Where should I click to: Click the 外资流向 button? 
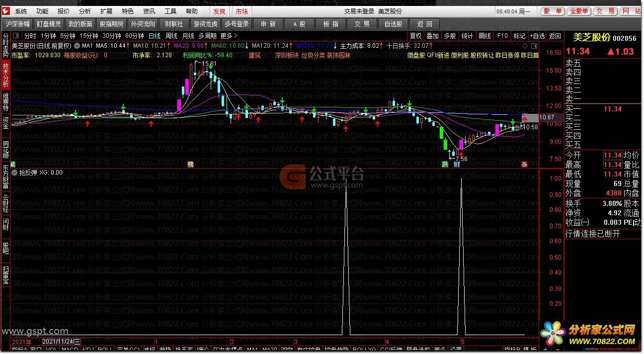point(143,23)
